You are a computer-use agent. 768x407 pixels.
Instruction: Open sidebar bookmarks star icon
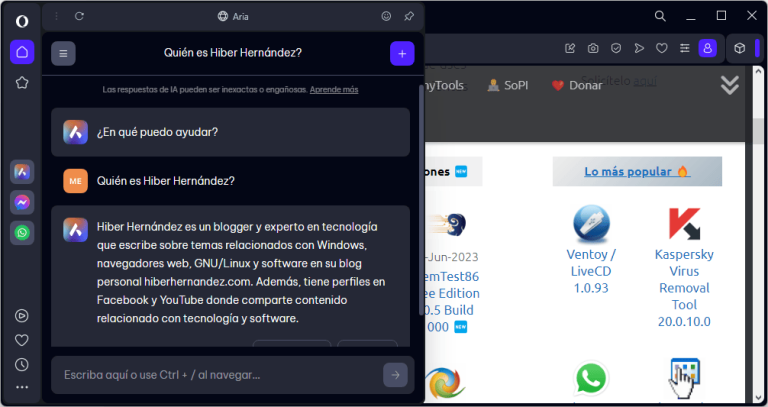tap(21, 83)
